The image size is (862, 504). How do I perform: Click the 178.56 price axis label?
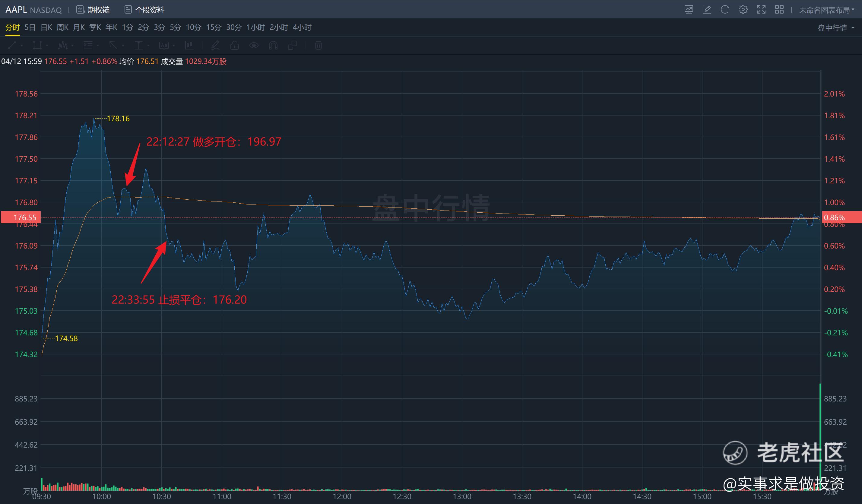[x=26, y=94]
